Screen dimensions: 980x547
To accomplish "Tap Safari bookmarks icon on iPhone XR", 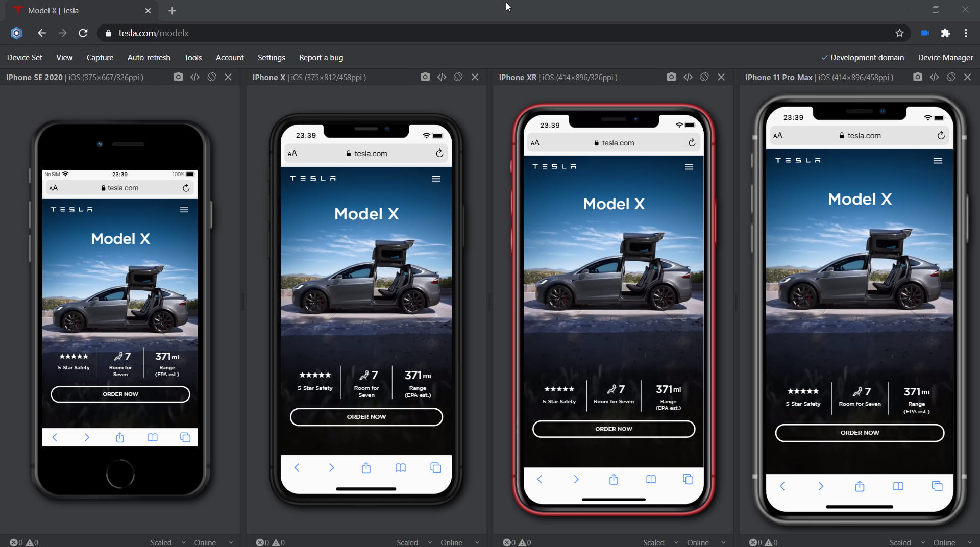I will tap(651, 479).
